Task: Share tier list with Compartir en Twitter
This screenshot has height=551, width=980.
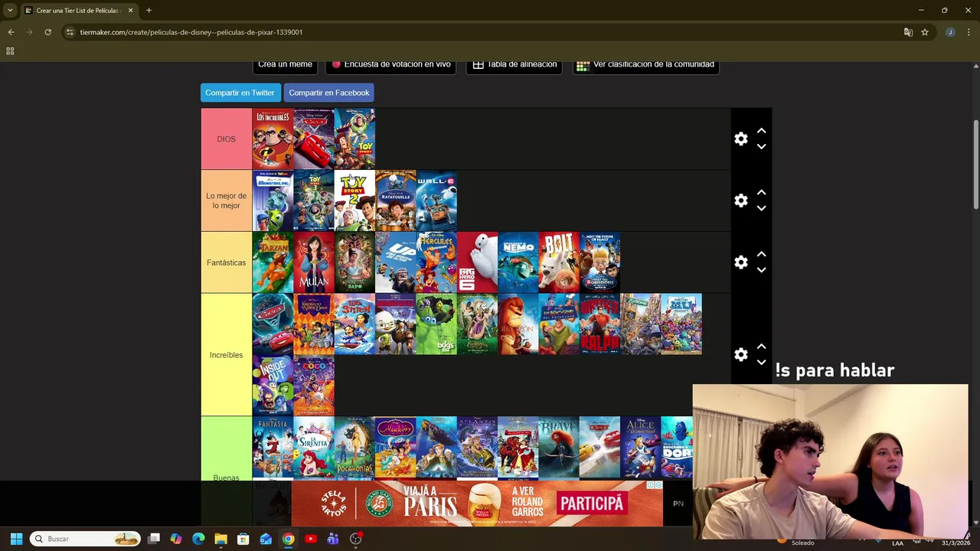Action: 240,93
